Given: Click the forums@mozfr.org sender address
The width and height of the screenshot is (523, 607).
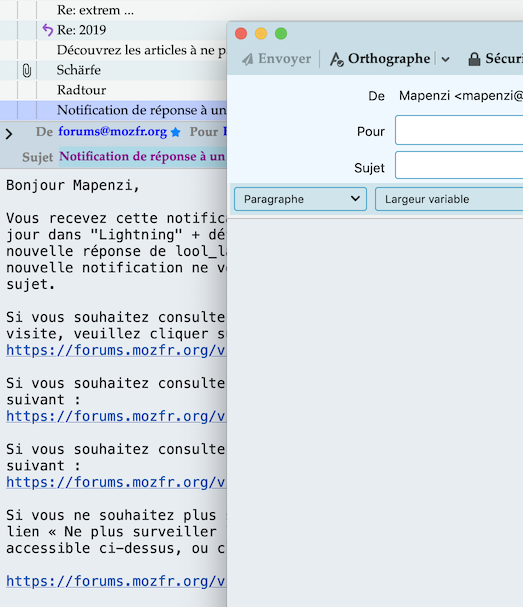Looking at the screenshot, I should click(113, 132).
